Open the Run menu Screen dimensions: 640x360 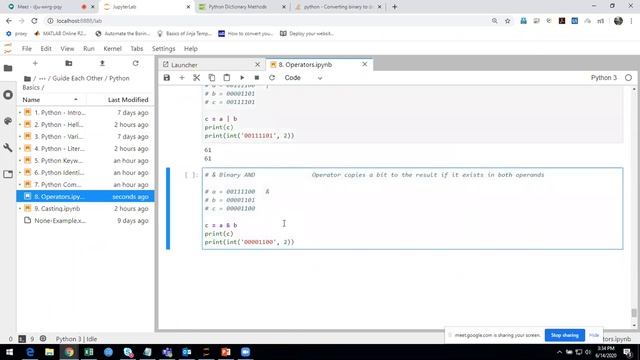click(x=89, y=49)
